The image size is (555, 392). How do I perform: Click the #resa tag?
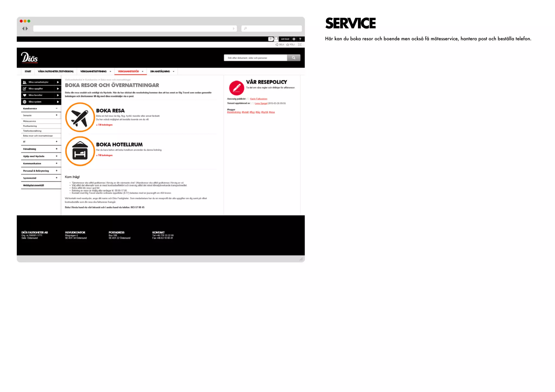[272, 112]
